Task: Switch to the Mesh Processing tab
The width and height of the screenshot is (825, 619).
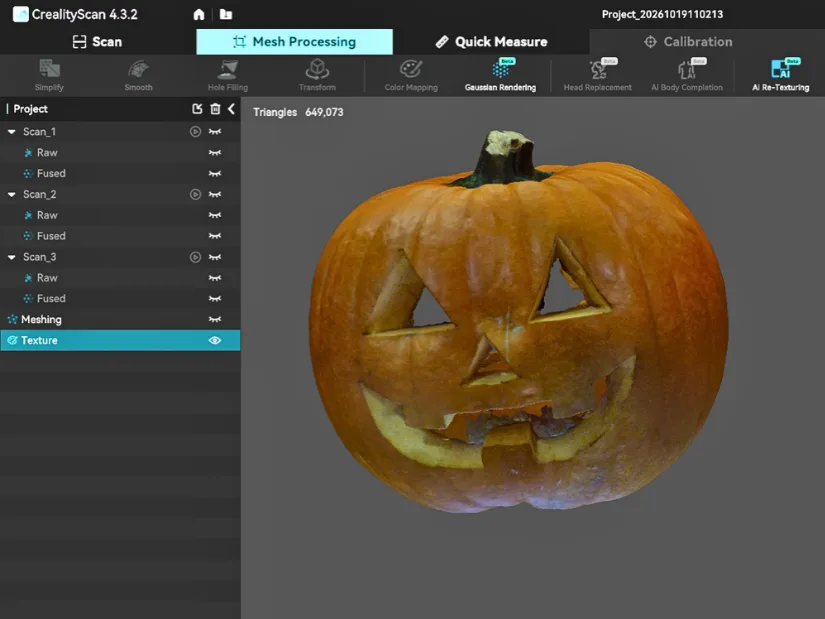Action: coord(295,42)
